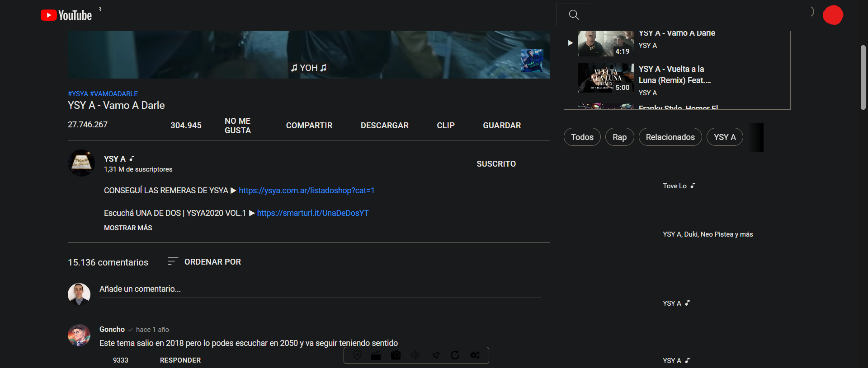Click the 'Añade un comentario...' field
Screen dimensions: 868x368
pyautogui.click(x=320, y=289)
